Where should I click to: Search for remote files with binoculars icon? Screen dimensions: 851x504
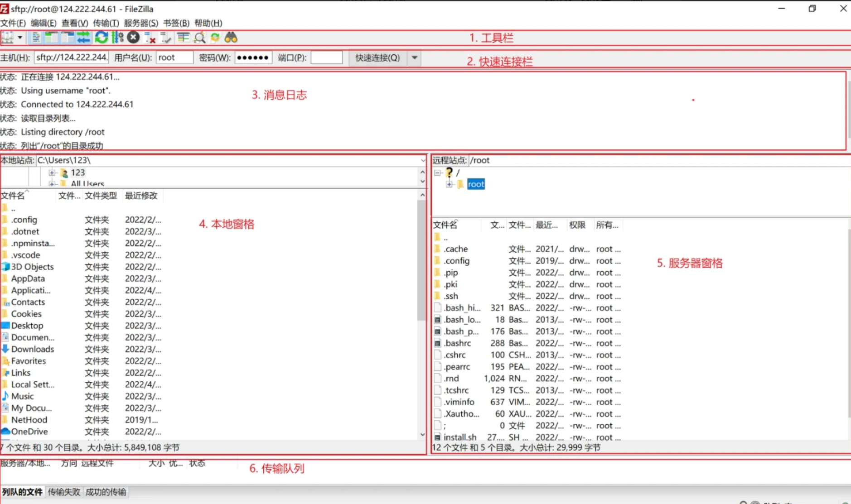(231, 38)
